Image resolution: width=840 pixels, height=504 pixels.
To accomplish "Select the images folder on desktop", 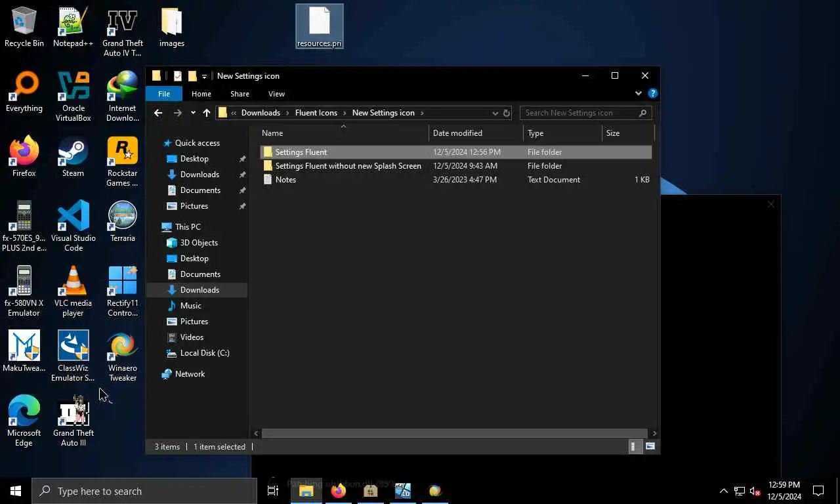I will pyautogui.click(x=171, y=28).
